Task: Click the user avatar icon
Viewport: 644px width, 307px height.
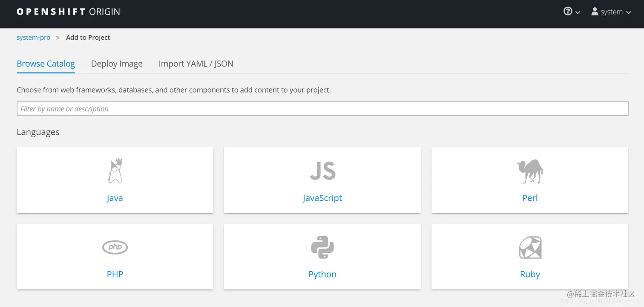Action: point(595,12)
